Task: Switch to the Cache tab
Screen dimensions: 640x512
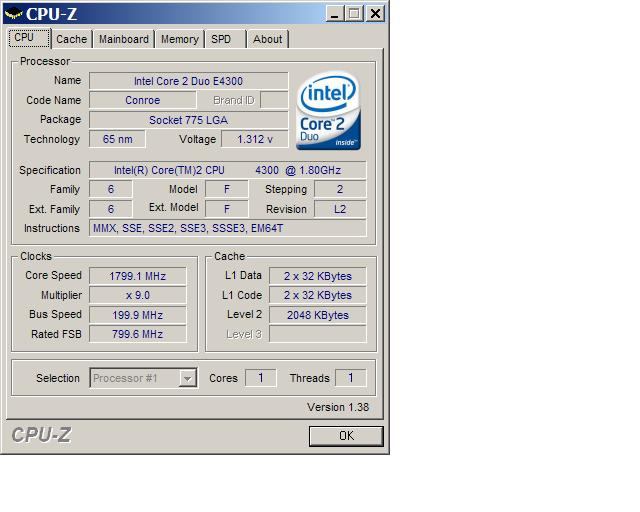Action: tap(72, 39)
